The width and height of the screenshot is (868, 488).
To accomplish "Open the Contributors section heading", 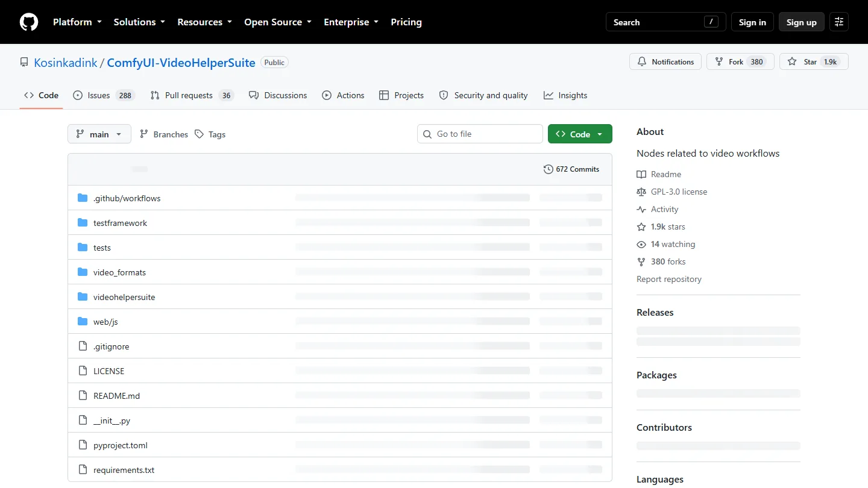I will 664,427.
